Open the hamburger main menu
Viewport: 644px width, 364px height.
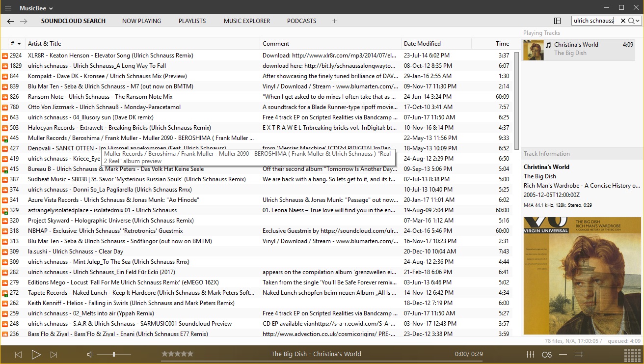(x=8, y=8)
